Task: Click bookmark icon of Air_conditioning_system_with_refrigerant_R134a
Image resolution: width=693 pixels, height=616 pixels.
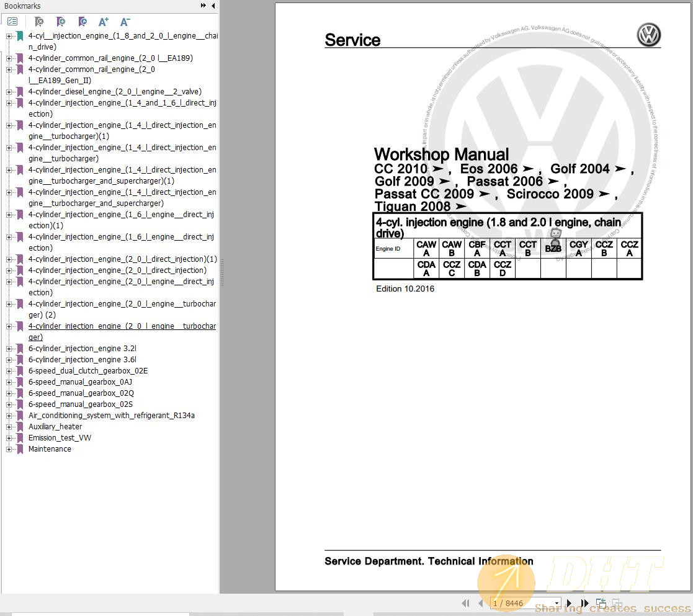Action: [19, 416]
